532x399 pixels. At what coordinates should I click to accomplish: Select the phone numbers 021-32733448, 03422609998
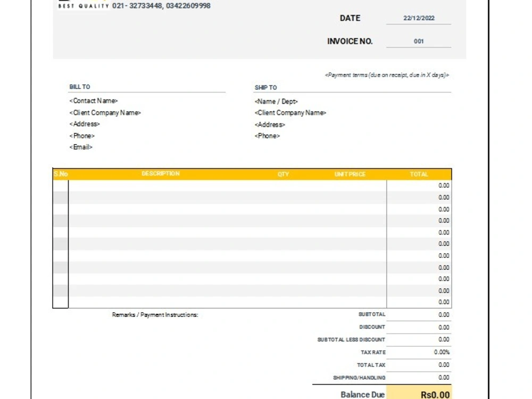161,6
